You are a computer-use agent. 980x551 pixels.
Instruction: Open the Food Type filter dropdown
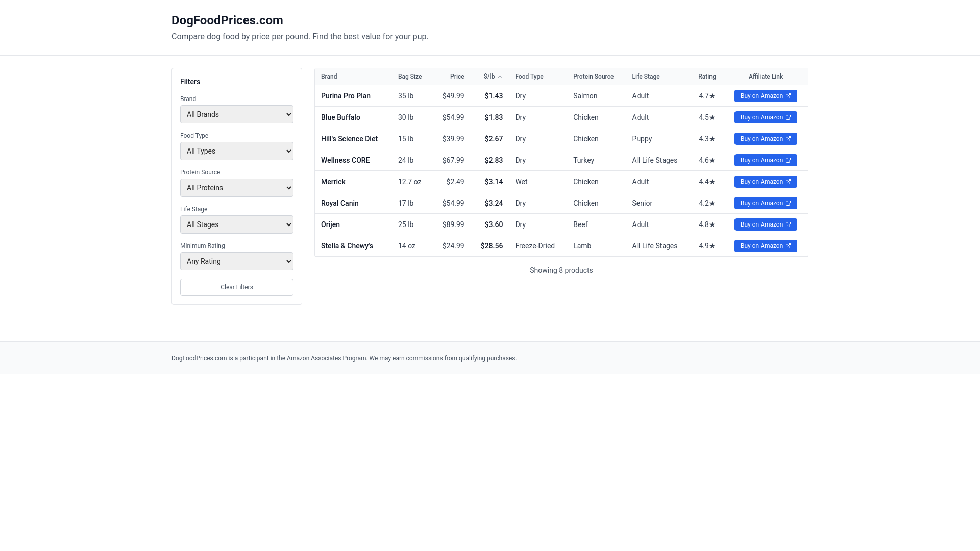click(237, 151)
